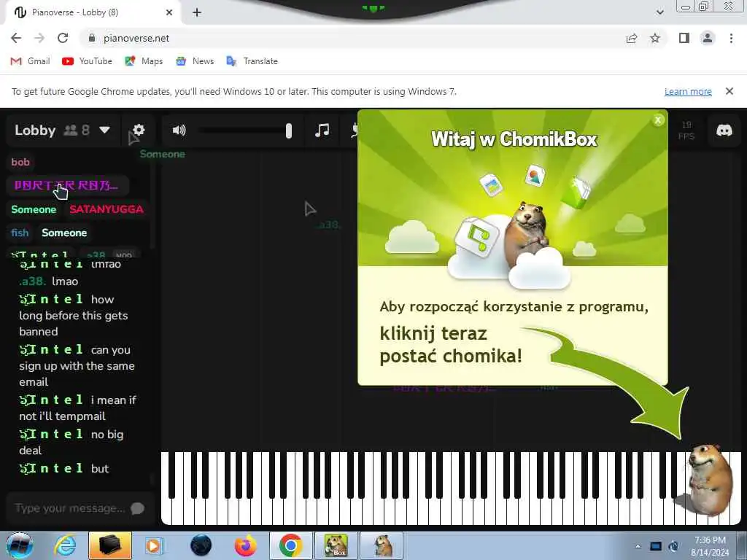
Task: Select user bob in the player list
Action: tap(20, 162)
